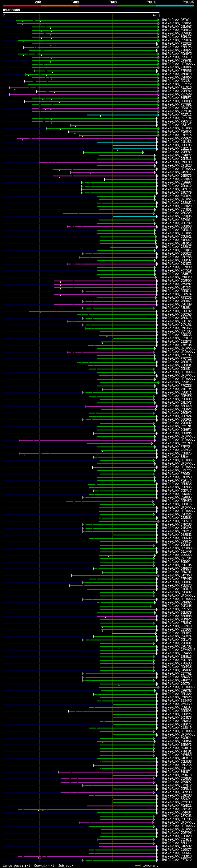Click the hit label UniRef100_P38109
Image resolution: width=197 pixels, height=868 pixels.
(177, 809)
